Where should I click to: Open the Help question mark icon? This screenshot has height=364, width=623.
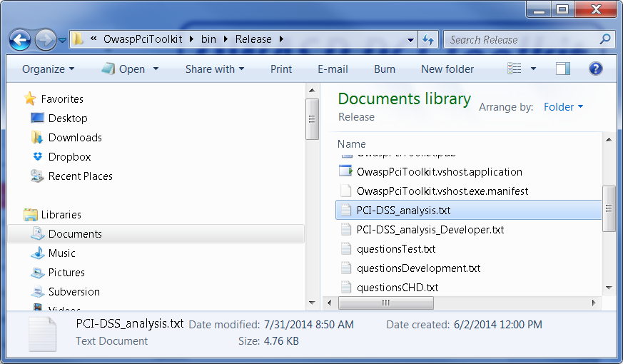click(x=596, y=69)
